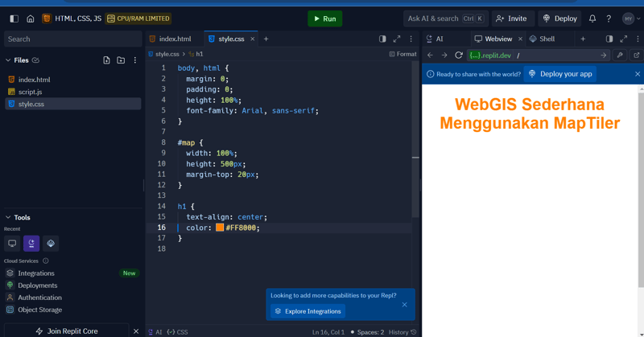The image size is (644, 337).
Task: Click Join Replit Core button
Action: point(67,331)
